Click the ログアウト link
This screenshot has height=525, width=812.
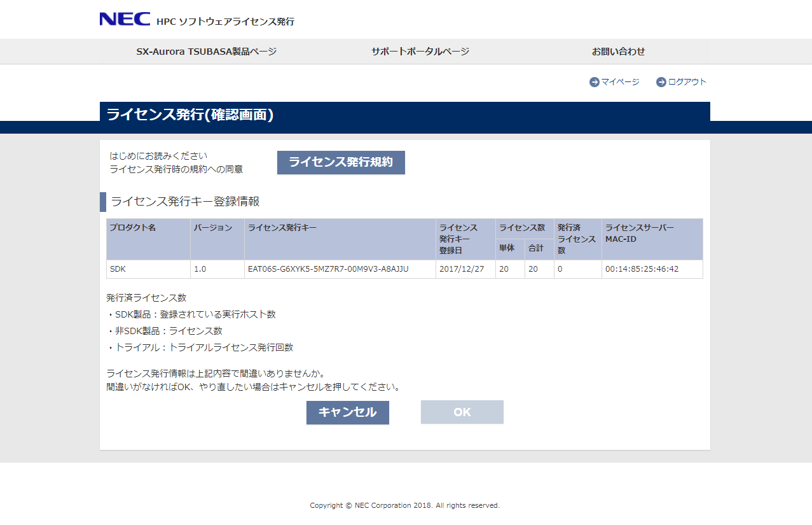coord(687,82)
